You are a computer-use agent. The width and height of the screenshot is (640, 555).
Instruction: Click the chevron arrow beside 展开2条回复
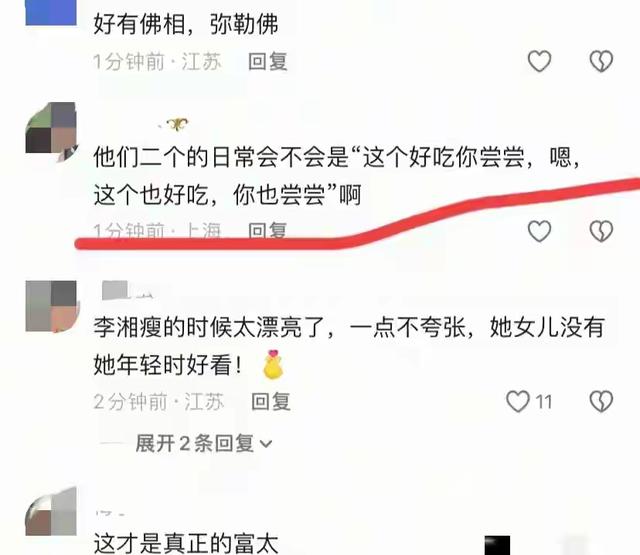click(266, 444)
